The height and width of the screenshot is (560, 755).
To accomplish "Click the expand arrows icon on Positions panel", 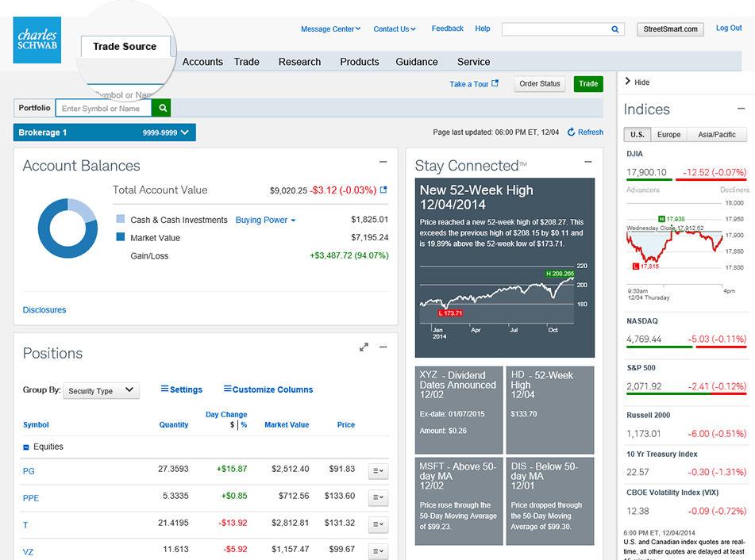I will (364, 347).
